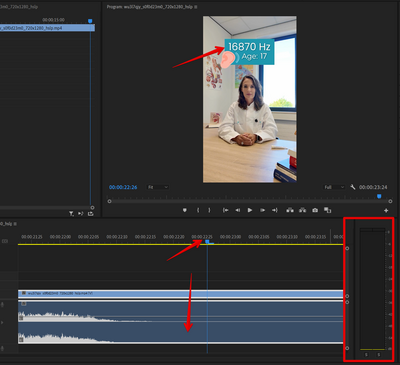Click the fx badge on the audio clip

pos(24,304)
